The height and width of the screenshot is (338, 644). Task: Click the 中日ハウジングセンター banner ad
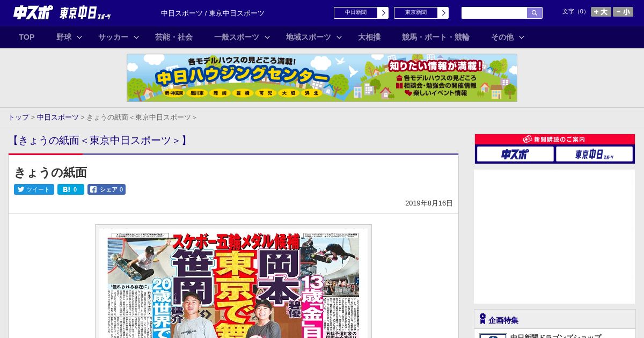tap(322, 78)
